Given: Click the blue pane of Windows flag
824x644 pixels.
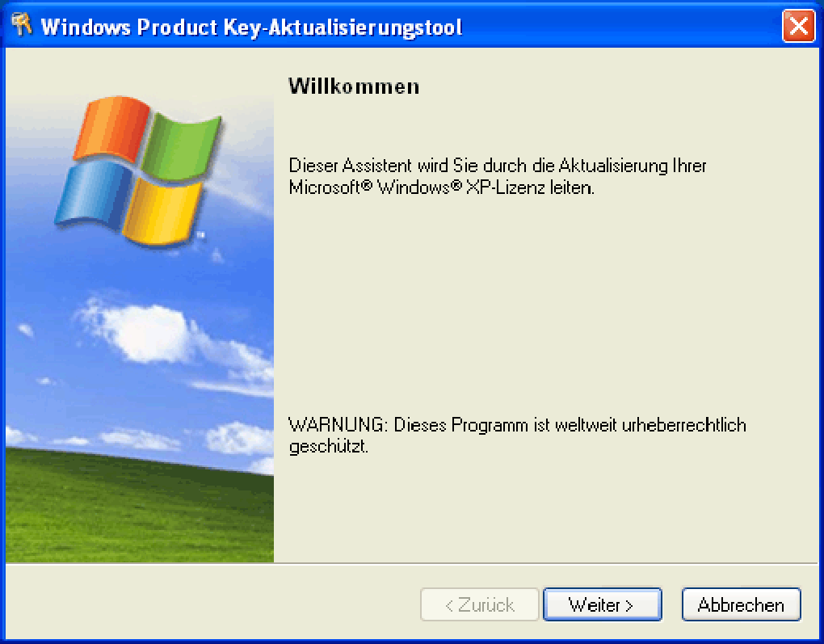Looking at the screenshot, I should (x=94, y=194).
